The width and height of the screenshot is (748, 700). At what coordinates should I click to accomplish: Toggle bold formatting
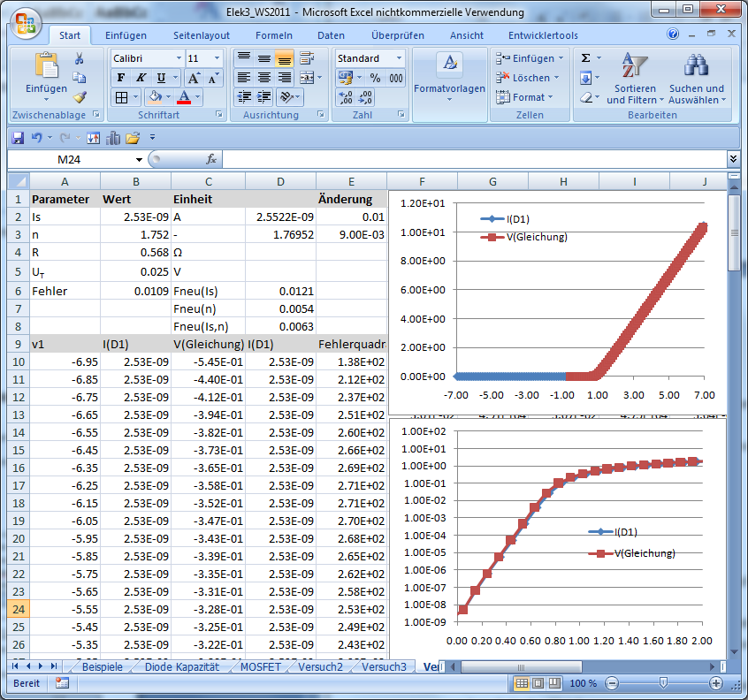[x=122, y=78]
